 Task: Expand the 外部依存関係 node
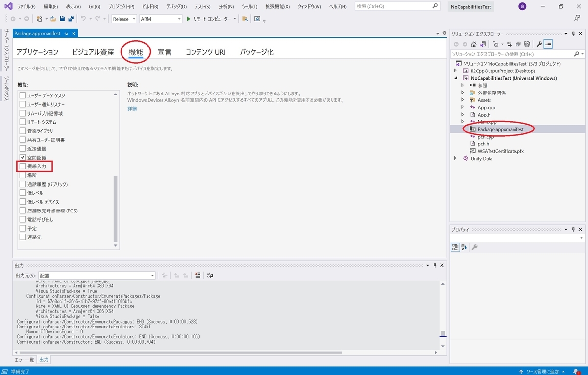click(x=463, y=93)
